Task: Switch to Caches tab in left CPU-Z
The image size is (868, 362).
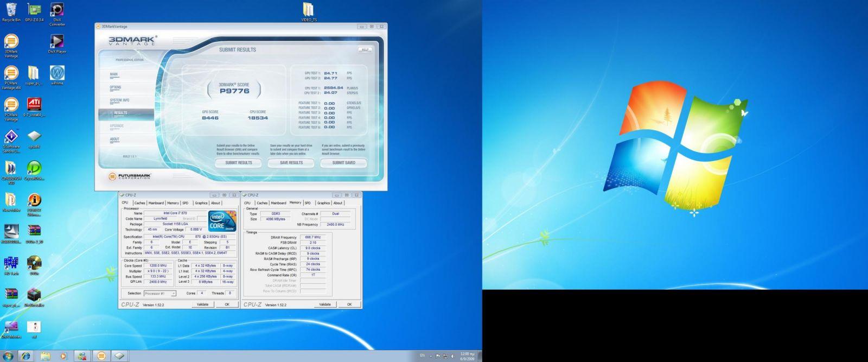Action: click(x=140, y=203)
